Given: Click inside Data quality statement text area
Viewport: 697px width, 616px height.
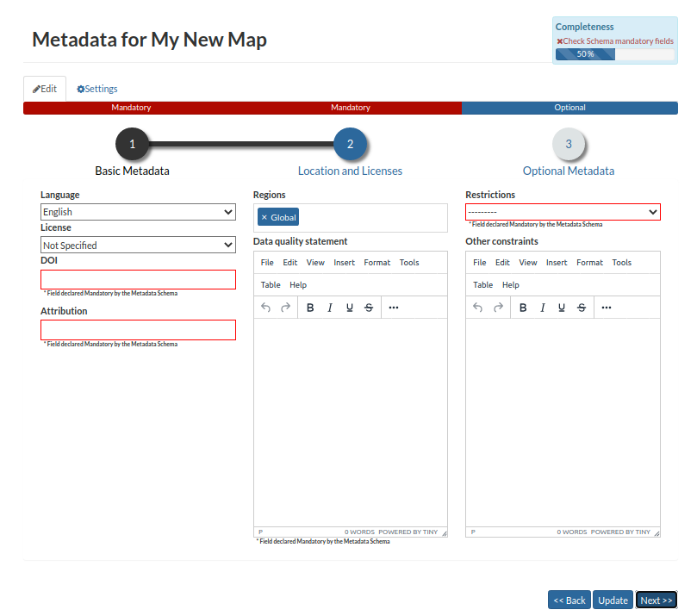Looking at the screenshot, I should pyautogui.click(x=351, y=422).
